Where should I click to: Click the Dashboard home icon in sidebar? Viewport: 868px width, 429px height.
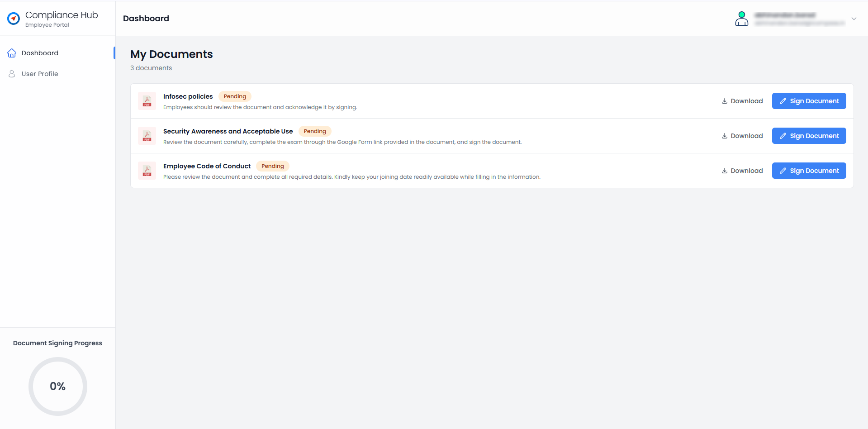coord(12,53)
